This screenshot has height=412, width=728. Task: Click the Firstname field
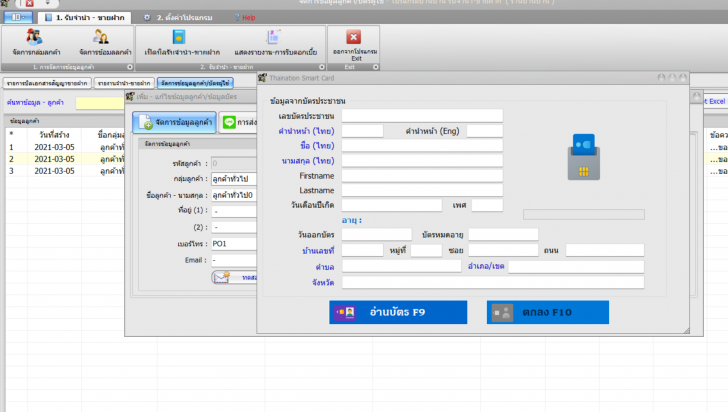pyautogui.click(x=422, y=176)
